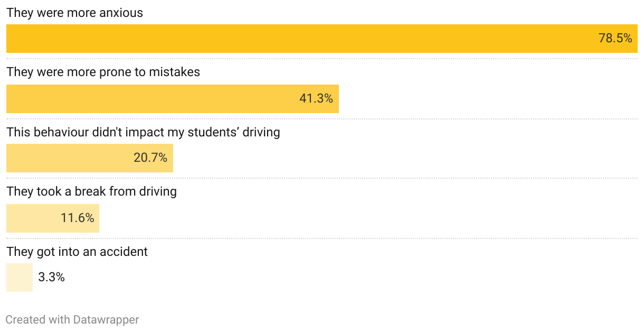Click the dotted divider below the 20.7% bar
The width and height of the screenshot is (644, 332).
pyautogui.click(x=322, y=178)
